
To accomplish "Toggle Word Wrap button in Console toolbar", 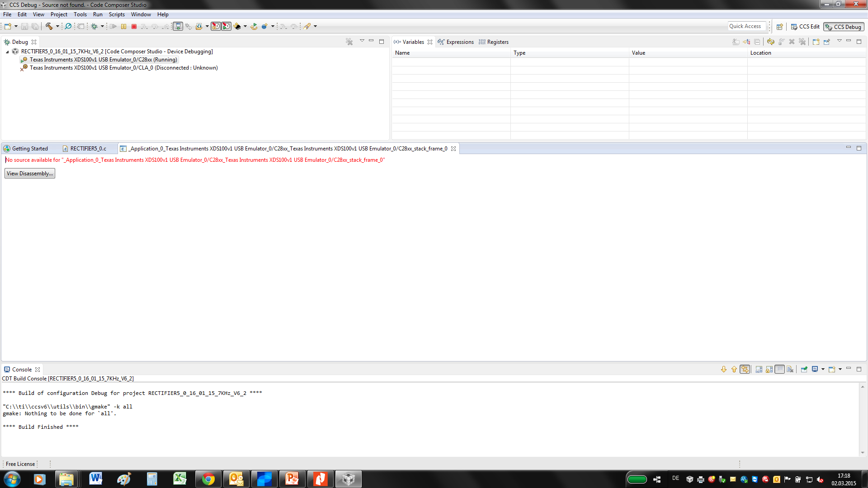I will pos(779,370).
